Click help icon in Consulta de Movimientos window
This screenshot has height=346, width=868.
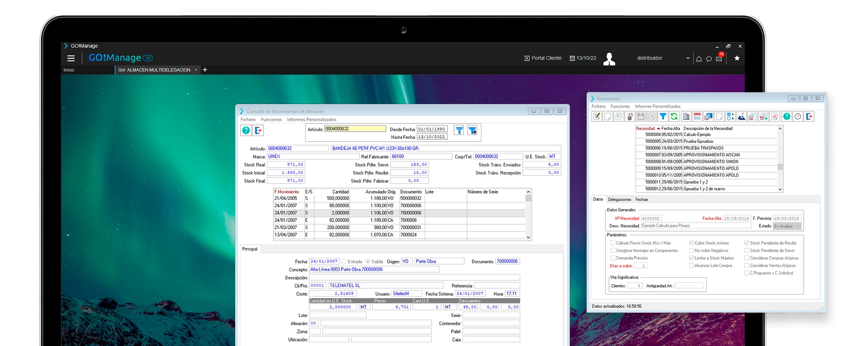point(246,130)
